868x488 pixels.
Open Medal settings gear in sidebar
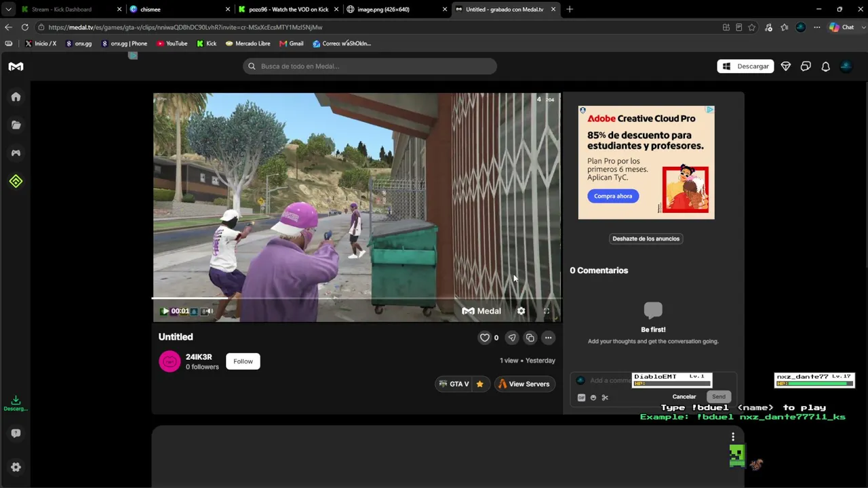[x=16, y=467]
